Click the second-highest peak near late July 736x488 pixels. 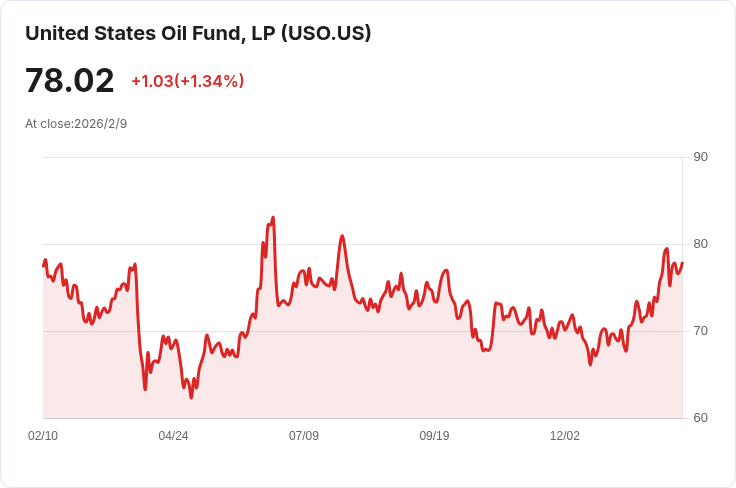click(x=342, y=236)
